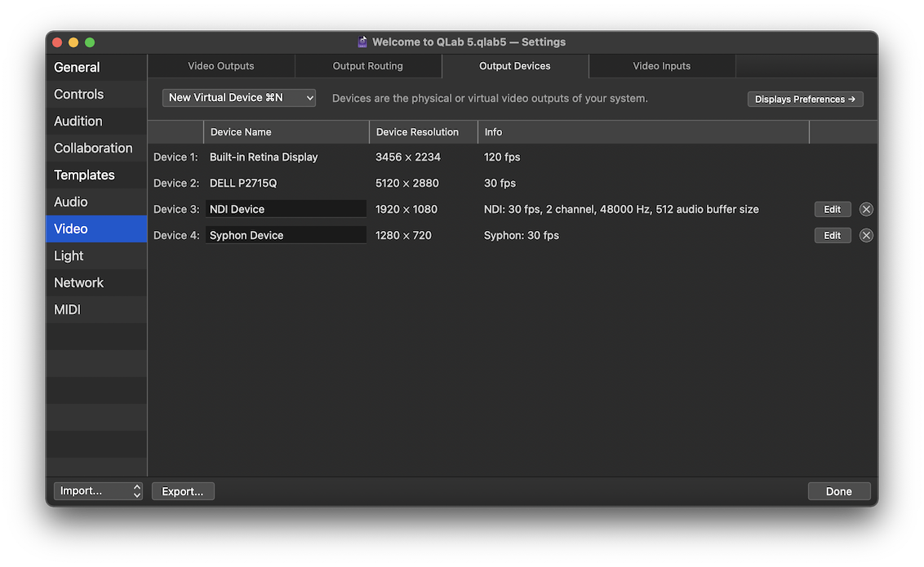Open the Light settings section
Screen dimensions: 924x567
pyautogui.click(x=69, y=255)
